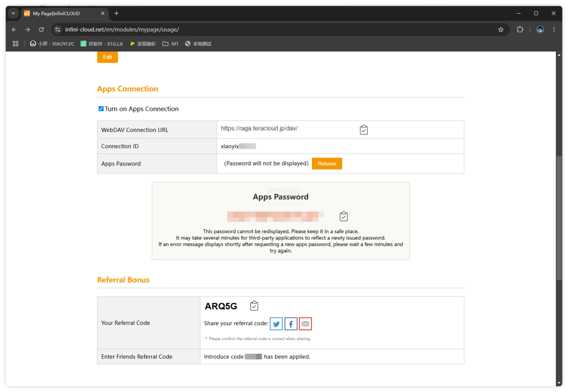Click the orange Edit button
568x392 pixels.
click(107, 57)
